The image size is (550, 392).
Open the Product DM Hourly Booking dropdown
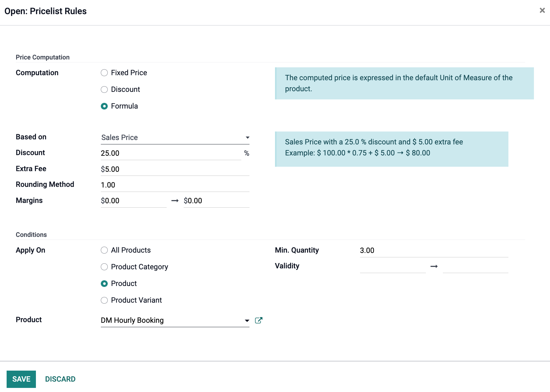click(x=175, y=320)
